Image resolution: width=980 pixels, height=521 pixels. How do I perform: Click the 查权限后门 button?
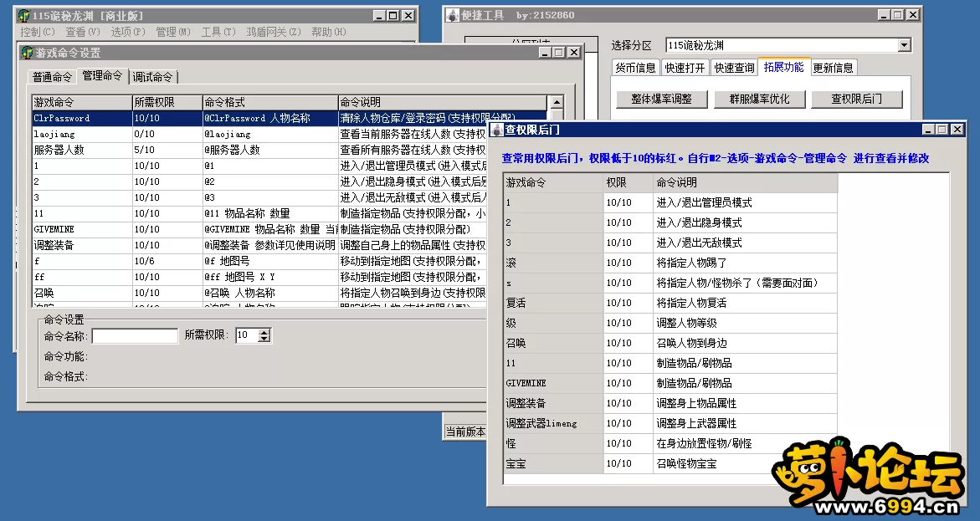pos(857,99)
